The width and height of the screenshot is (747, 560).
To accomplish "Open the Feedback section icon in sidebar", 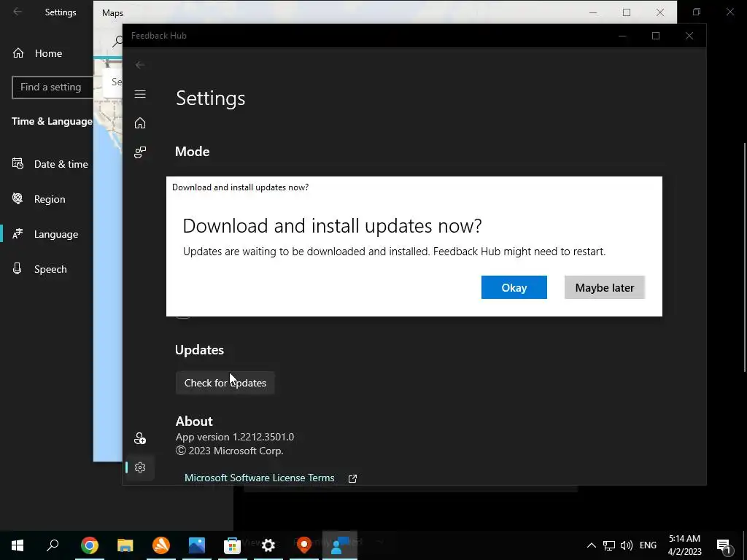I will click(x=140, y=152).
